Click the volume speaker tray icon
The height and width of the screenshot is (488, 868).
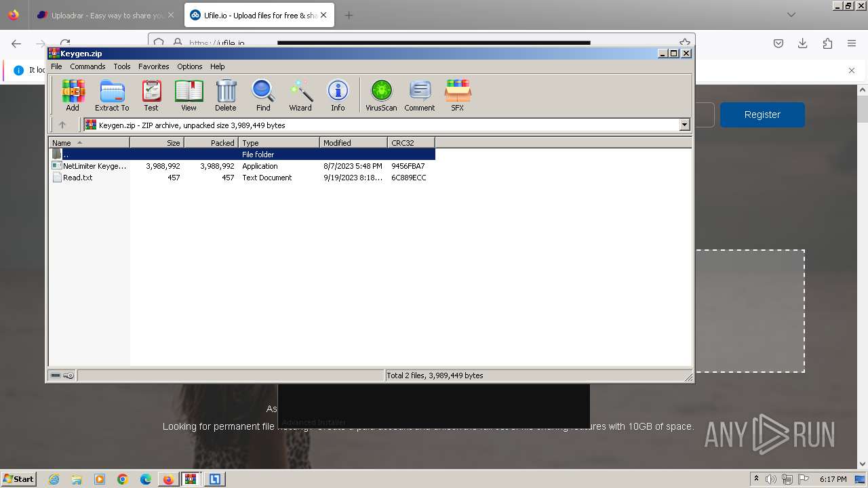[771, 479]
